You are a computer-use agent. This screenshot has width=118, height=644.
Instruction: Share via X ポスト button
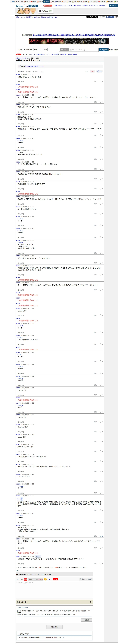103,17
